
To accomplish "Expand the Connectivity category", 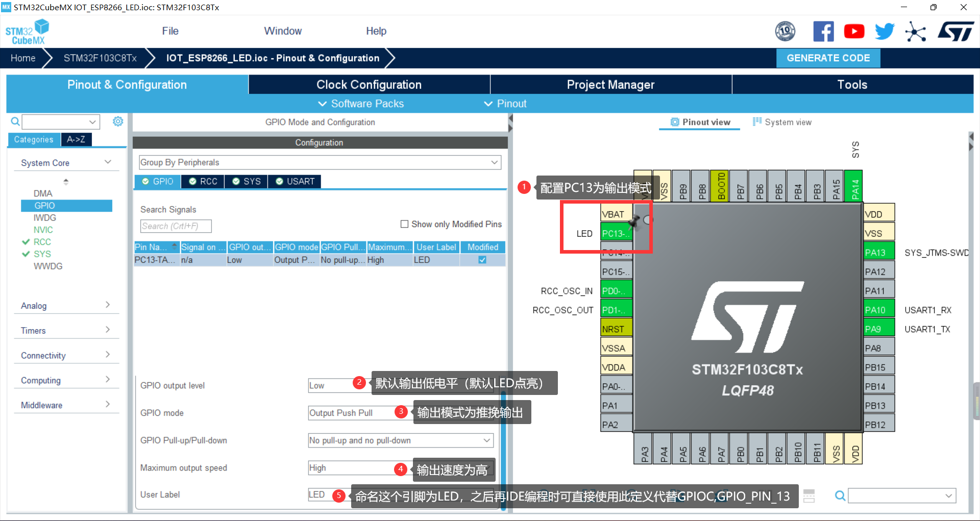I will click(x=66, y=356).
